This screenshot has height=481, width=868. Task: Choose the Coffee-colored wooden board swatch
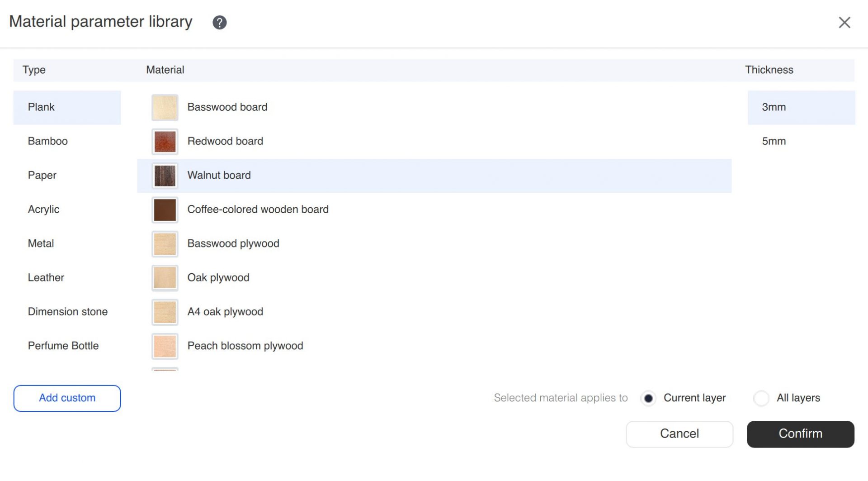[x=165, y=210]
